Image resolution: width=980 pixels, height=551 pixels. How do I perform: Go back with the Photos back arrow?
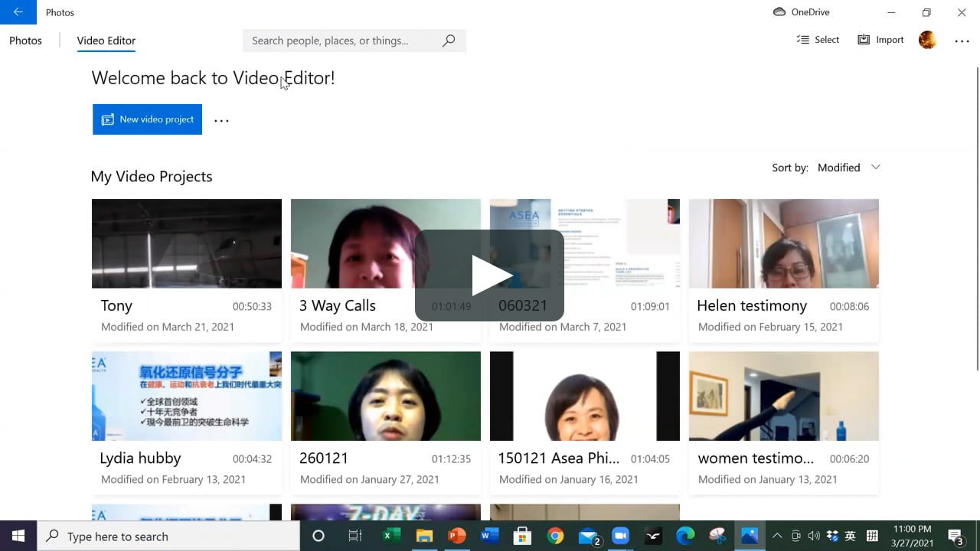(18, 12)
